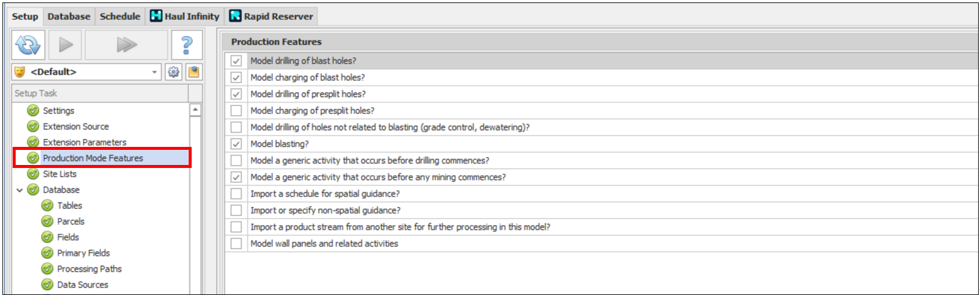Enable Model charging of presplit holes
This screenshot has width=980, height=295.
pyautogui.click(x=236, y=111)
